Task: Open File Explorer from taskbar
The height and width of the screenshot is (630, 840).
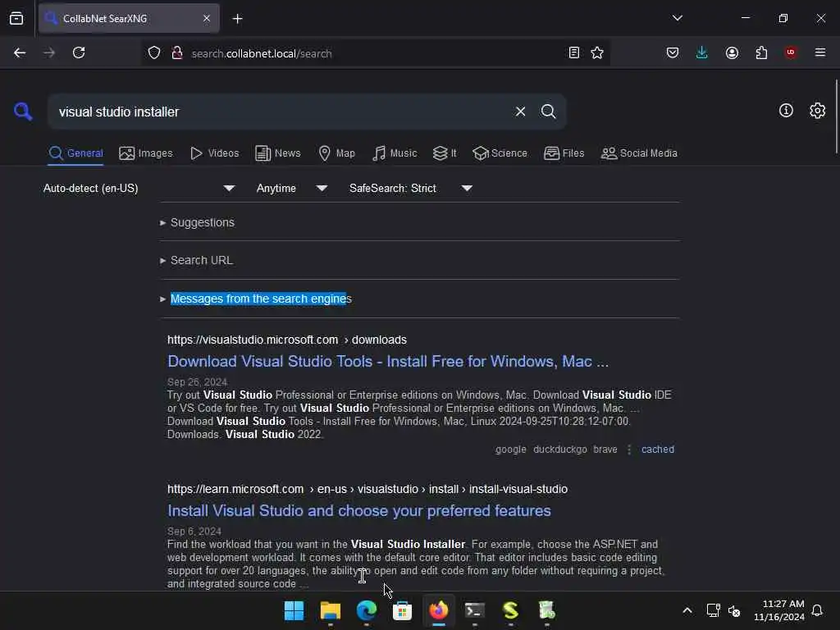Action: [330, 610]
